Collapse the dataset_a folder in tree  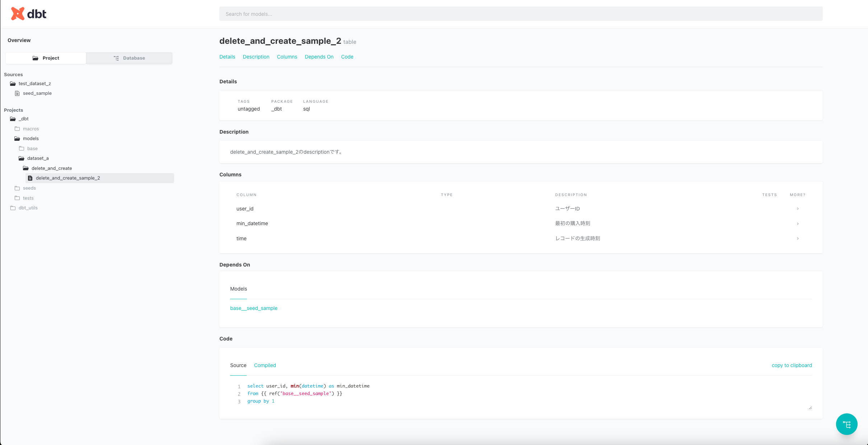[38, 158]
